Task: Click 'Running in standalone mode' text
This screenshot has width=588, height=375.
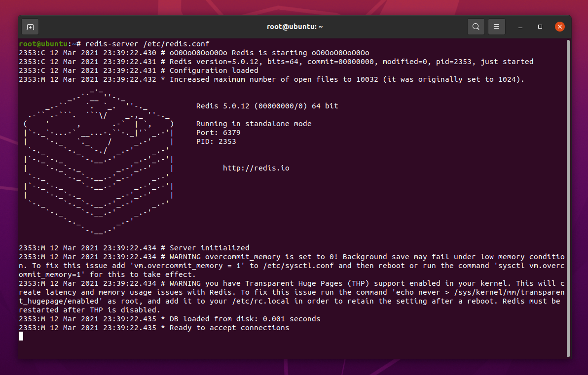Action: 254,124
